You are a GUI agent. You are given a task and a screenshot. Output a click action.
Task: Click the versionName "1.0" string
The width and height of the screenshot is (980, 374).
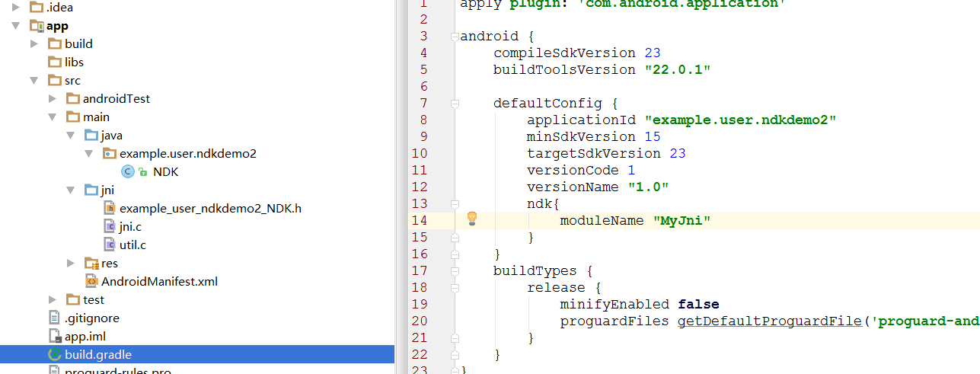[x=648, y=187]
